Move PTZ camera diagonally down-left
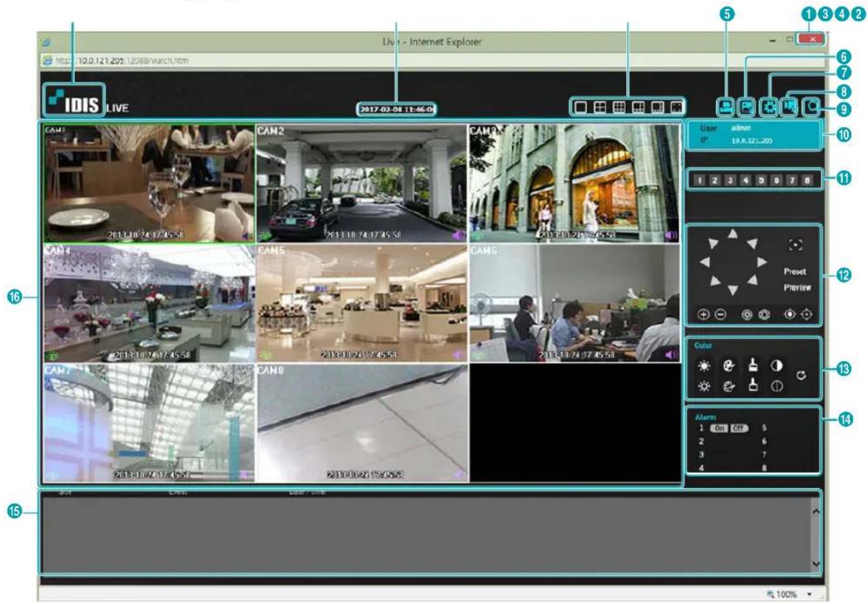The image size is (868, 604). 715,281
